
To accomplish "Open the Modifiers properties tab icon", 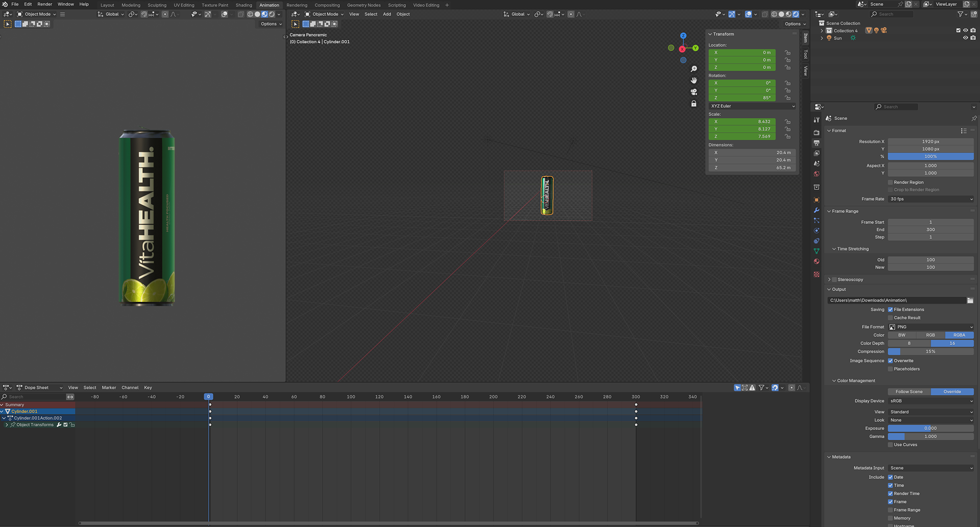I will [817, 210].
